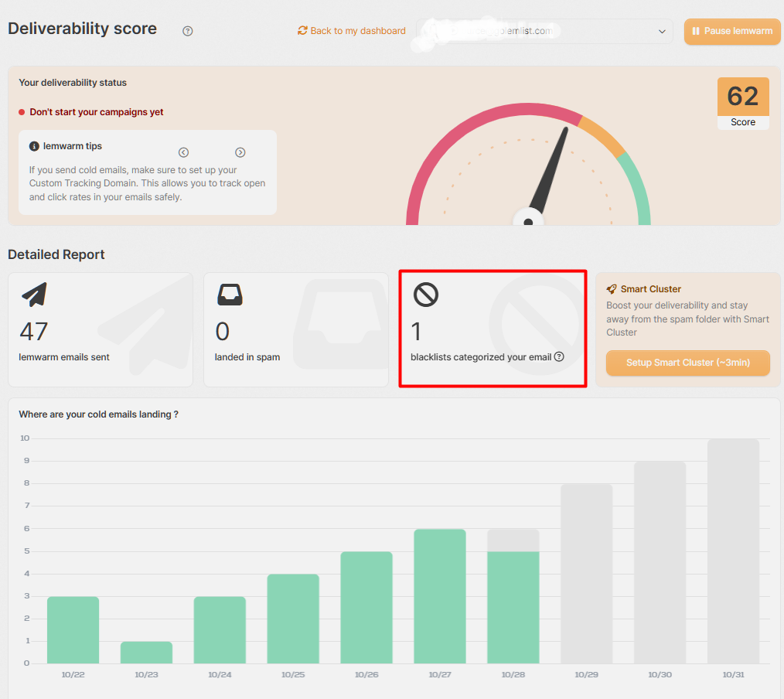This screenshot has height=699, width=784.
Task: Go to next lemwarm tip arrow
Action: (x=240, y=152)
